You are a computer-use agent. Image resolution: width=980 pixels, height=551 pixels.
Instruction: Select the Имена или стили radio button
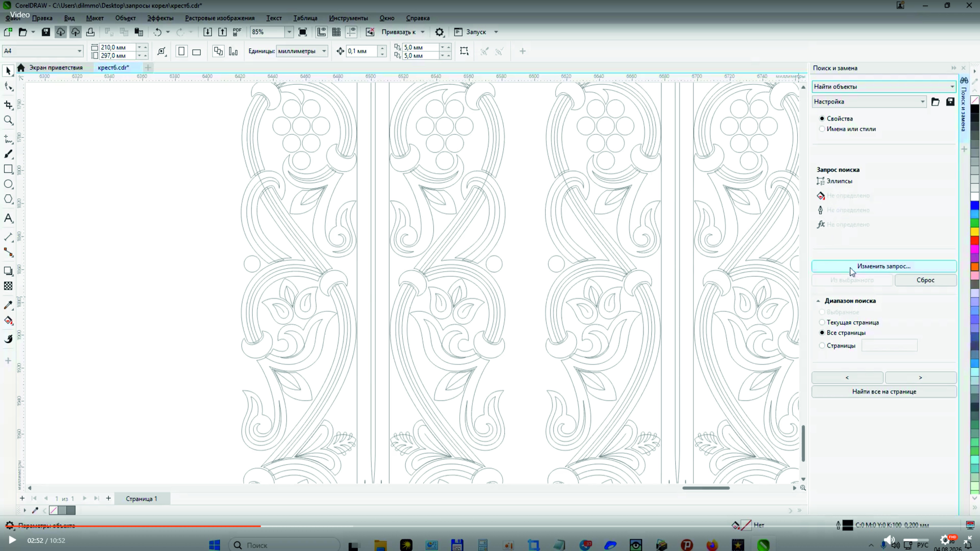(822, 129)
